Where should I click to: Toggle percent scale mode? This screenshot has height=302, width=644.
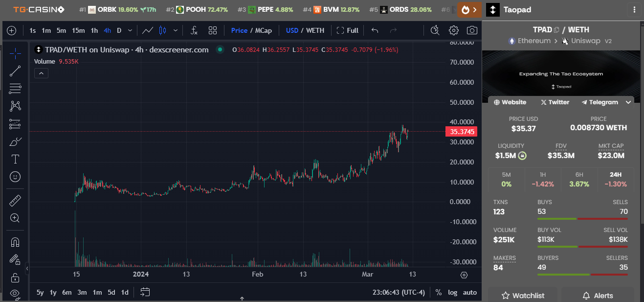439,292
